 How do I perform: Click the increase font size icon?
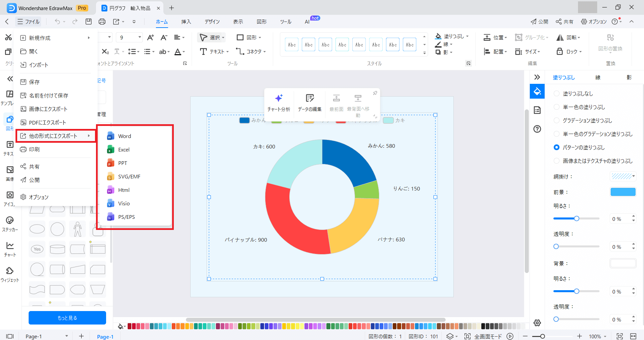tap(150, 37)
